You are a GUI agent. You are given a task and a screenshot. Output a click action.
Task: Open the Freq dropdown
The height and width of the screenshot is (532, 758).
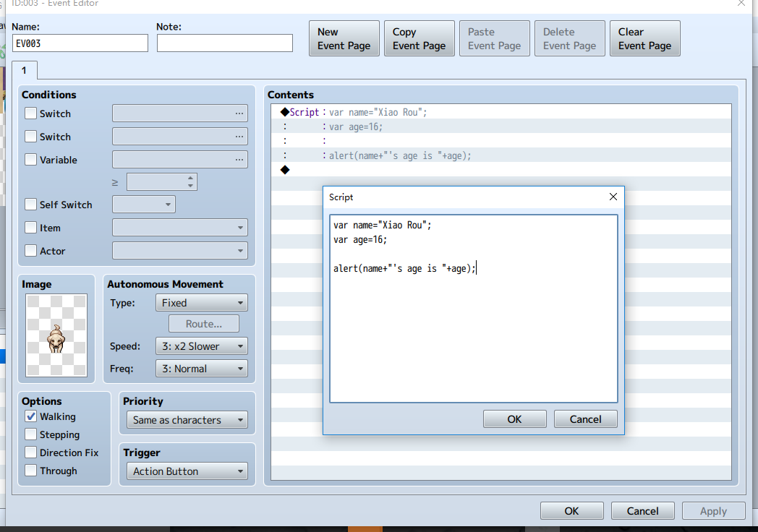pyautogui.click(x=202, y=369)
